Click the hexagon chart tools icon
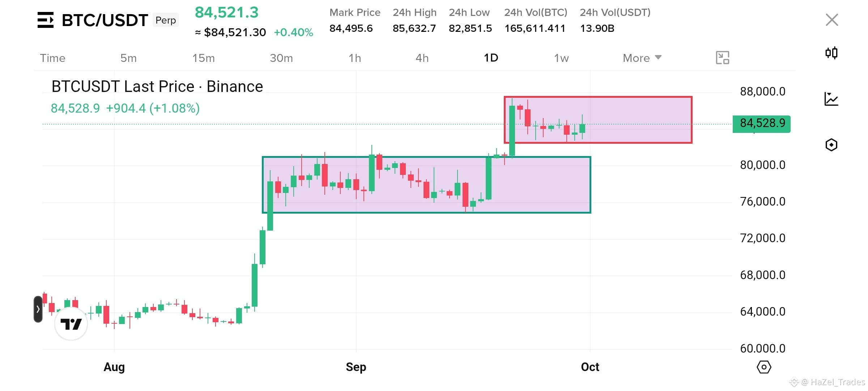The width and height of the screenshot is (868, 391). 831,145
